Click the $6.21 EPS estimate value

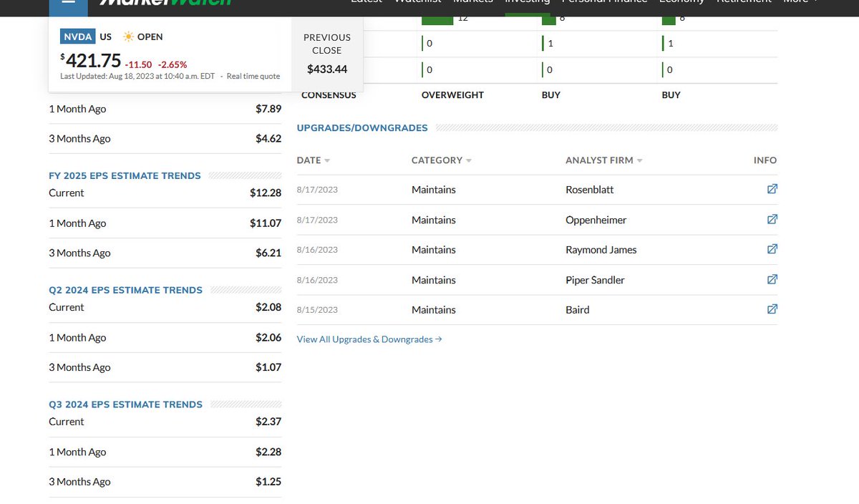point(268,253)
